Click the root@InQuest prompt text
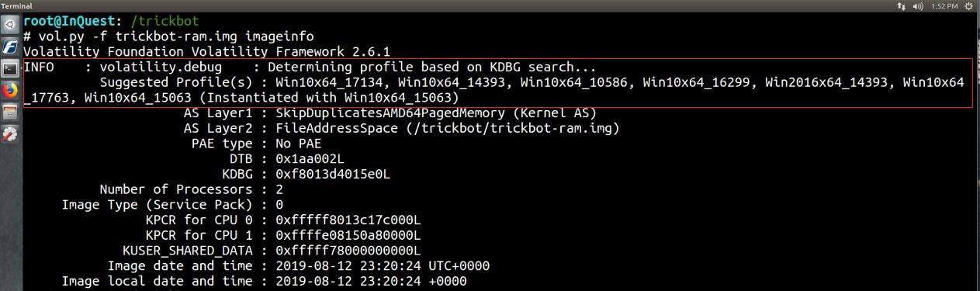This screenshot has height=291, width=980. tap(68, 22)
